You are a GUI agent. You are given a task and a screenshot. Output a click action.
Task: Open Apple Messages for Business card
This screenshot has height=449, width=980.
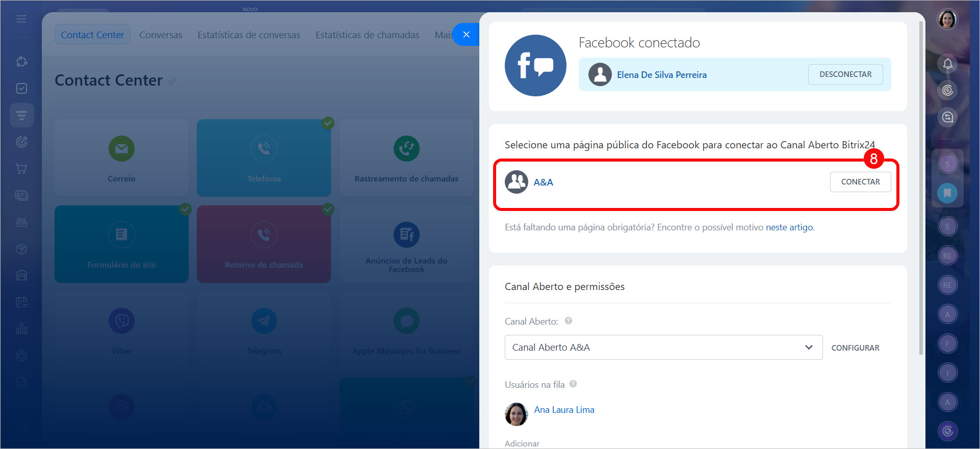pos(406,330)
